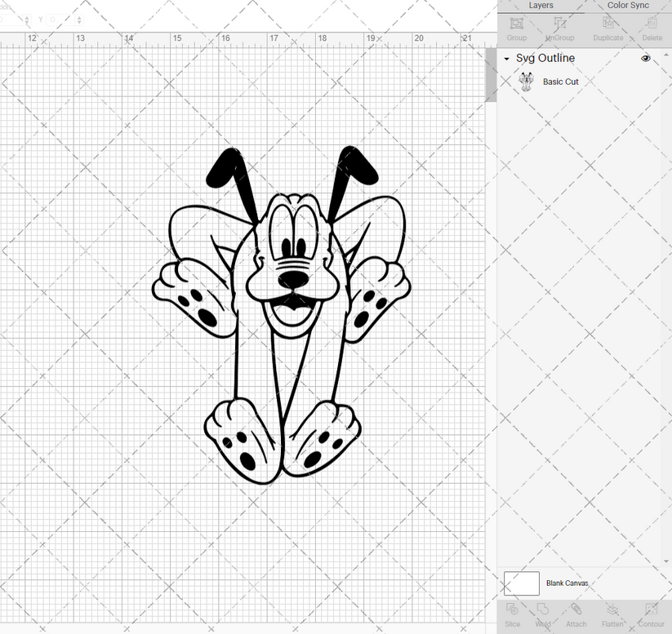
Task: Select the Weld tool
Action: point(543,616)
